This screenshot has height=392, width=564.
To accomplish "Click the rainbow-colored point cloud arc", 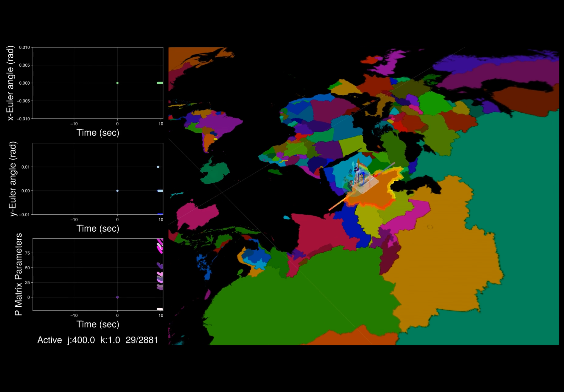I will click(364, 167).
